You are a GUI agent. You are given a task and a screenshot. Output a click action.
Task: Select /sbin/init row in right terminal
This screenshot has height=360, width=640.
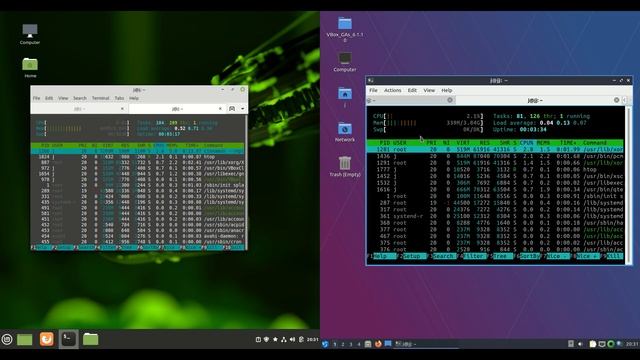[495, 196]
